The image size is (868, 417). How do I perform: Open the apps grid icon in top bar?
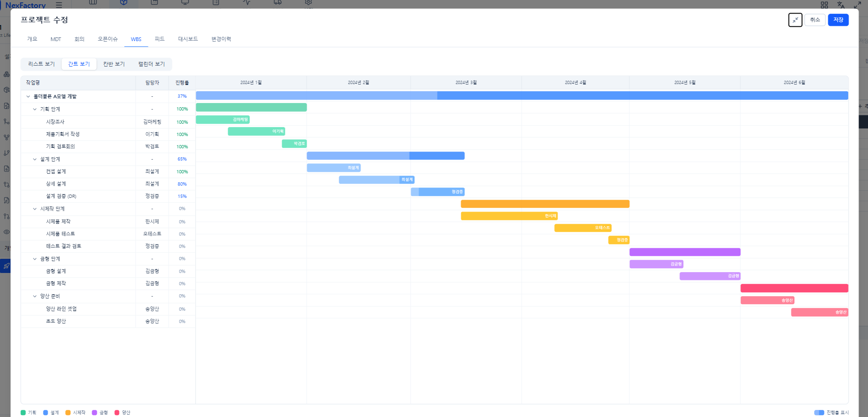[x=825, y=5]
